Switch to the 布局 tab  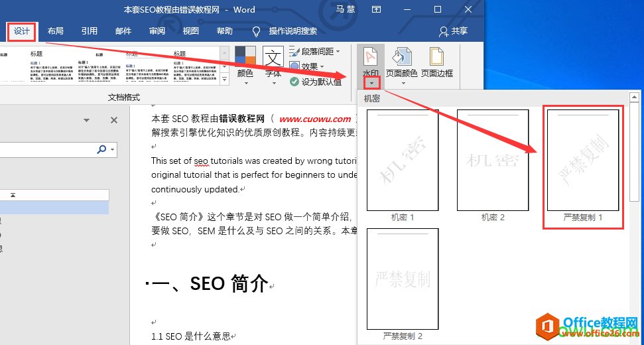56,31
